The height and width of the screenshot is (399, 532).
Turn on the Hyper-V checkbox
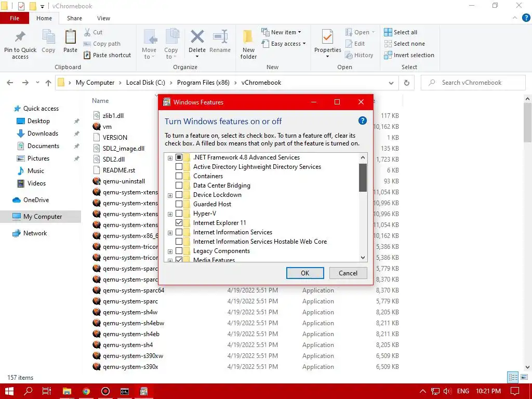click(179, 214)
